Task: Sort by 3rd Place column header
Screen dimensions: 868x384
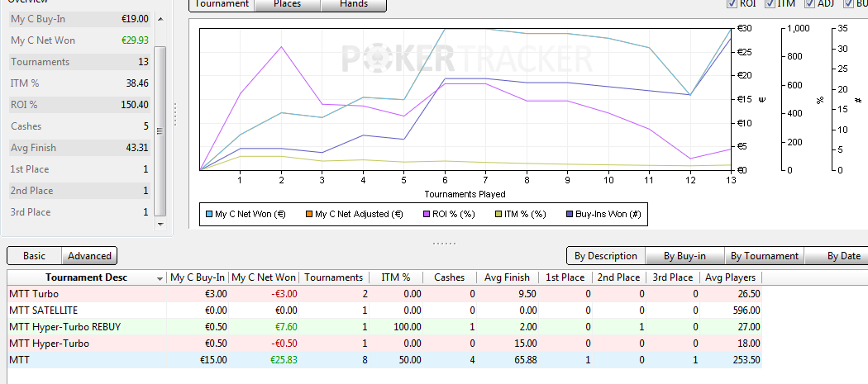Action: point(673,277)
